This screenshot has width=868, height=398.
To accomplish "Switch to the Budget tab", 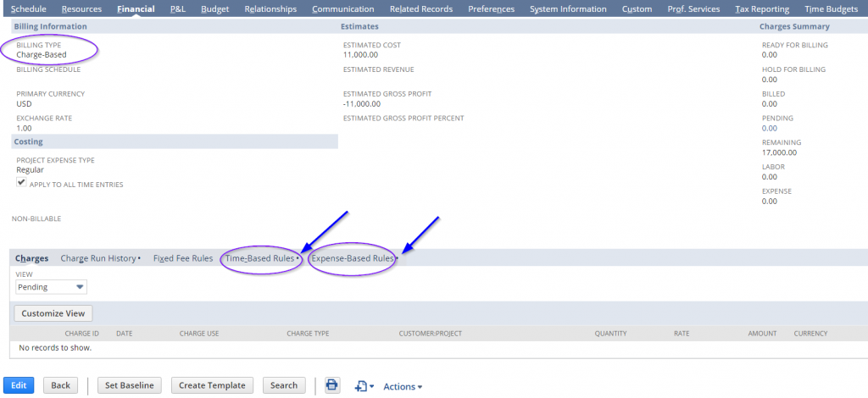I will pyautogui.click(x=214, y=9).
